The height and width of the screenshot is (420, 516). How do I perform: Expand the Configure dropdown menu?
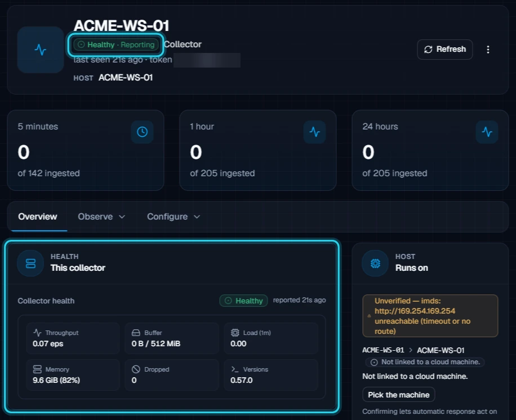[x=174, y=216]
